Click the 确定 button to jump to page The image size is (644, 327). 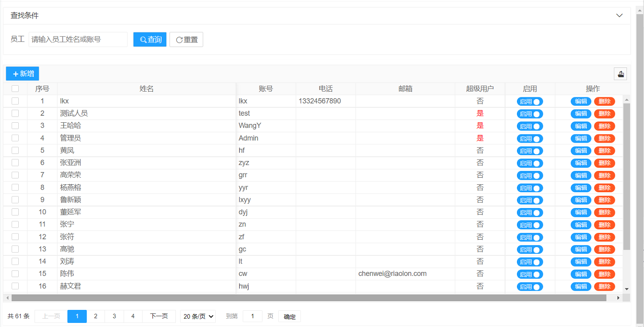[289, 316]
